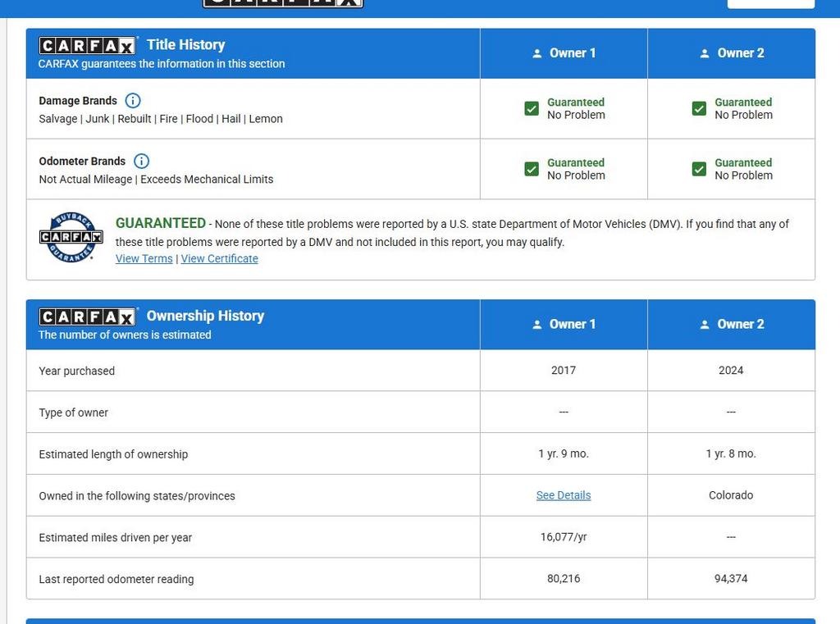The height and width of the screenshot is (624, 840).
Task: Click Damage Brands green checkmark for Owner 1
Action: [532, 109]
